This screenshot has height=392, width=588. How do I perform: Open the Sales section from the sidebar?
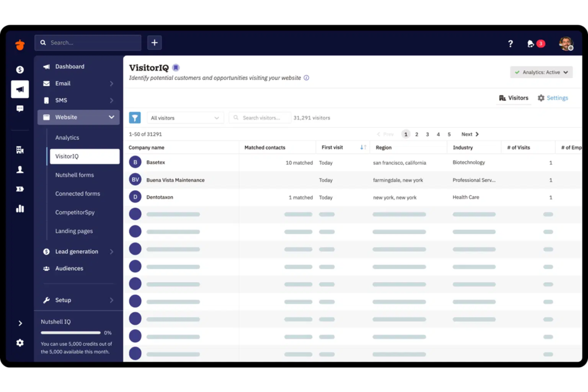tap(20, 69)
